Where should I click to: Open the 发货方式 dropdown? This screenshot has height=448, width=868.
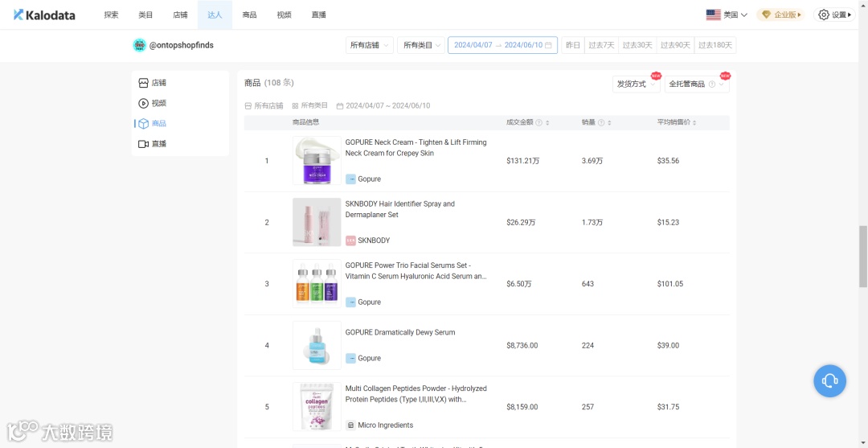coord(636,84)
